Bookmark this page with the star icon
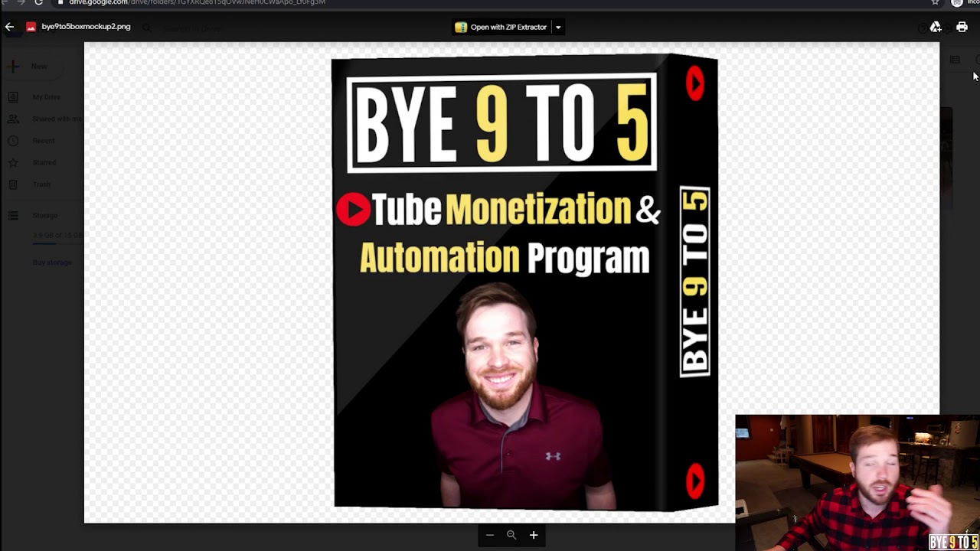The width and height of the screenshot is (980, 551). click(x=935, y=2)
